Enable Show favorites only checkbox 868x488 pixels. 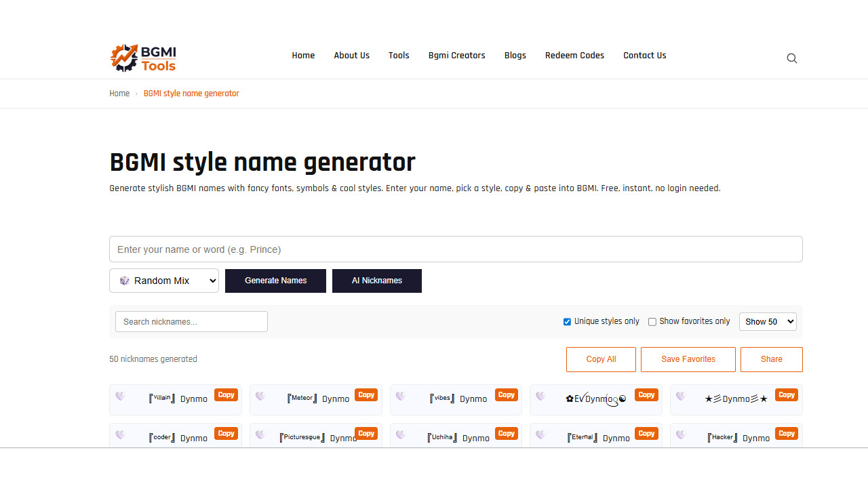coord(652,322)
